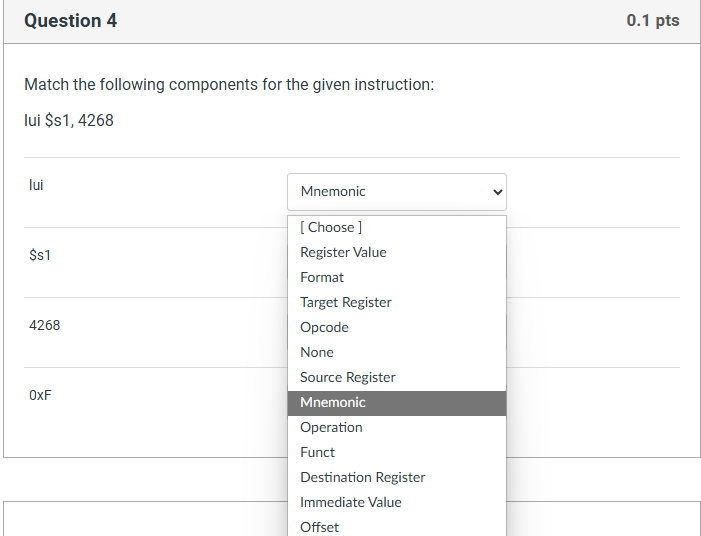Click the dropdown chevron arrow beside Mnemonic

tap(498, 192)
